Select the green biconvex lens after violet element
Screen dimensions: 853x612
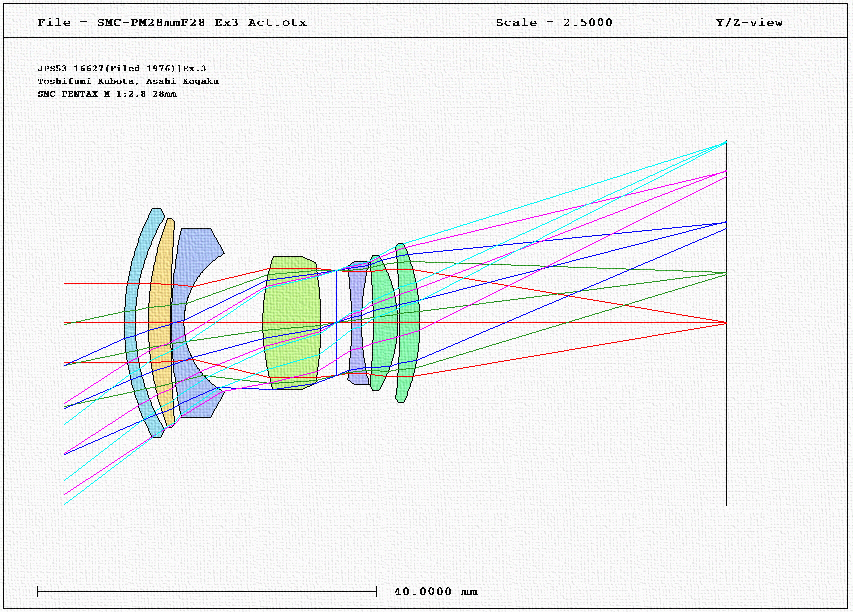384,323
